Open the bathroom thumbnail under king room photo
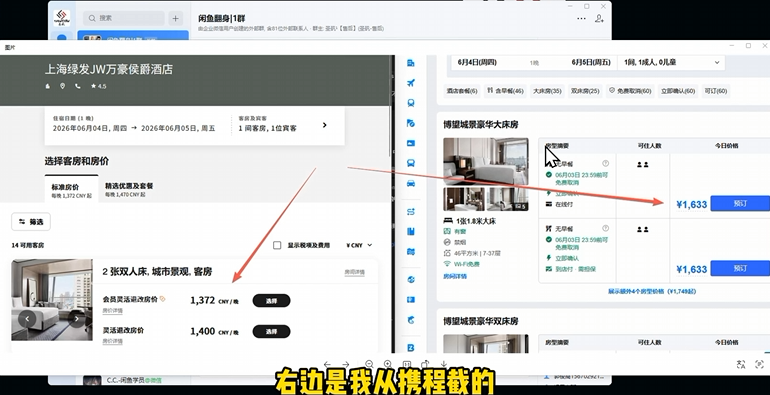 [464, 199]
